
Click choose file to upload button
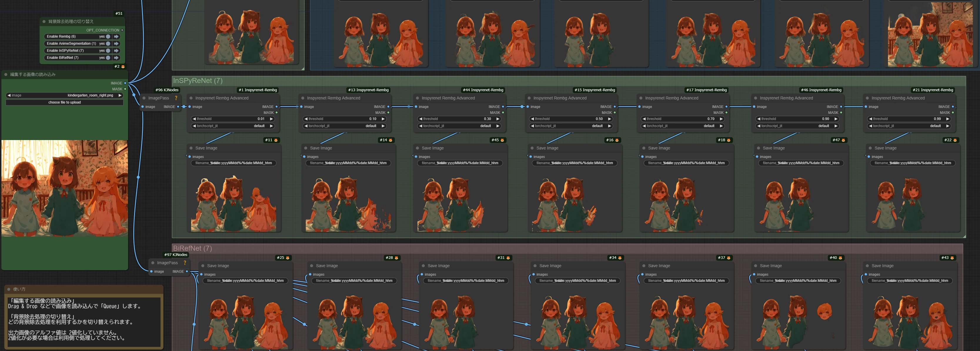[x=65, y=102]
